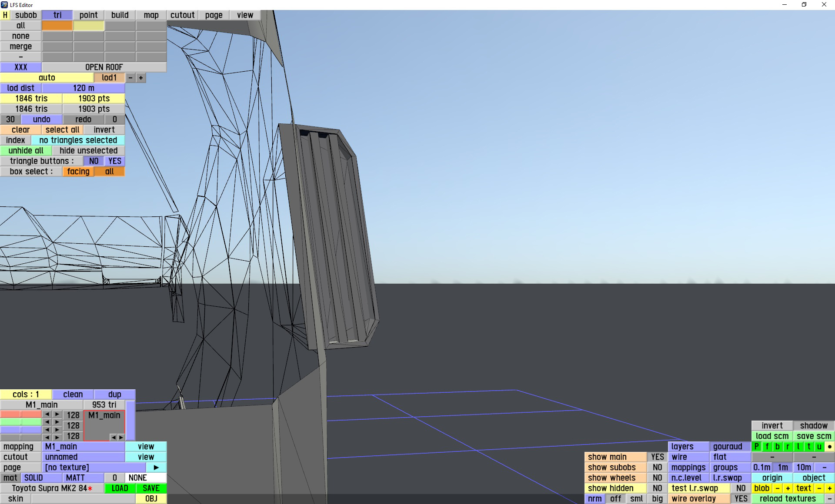Click the black dot view button
Screen dimensions: 835x504
(x=829, y=447)
